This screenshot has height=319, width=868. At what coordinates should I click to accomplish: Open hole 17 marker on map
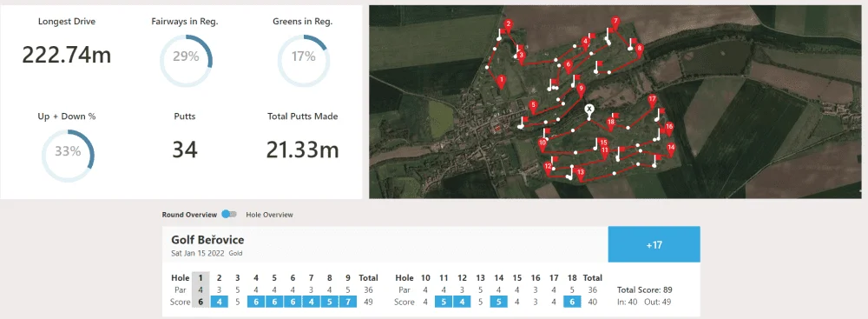pyautogui.click(x=652, y=101)
